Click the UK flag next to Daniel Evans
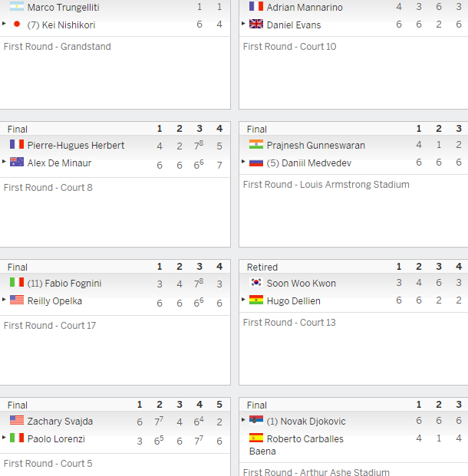 pos(256,24)
